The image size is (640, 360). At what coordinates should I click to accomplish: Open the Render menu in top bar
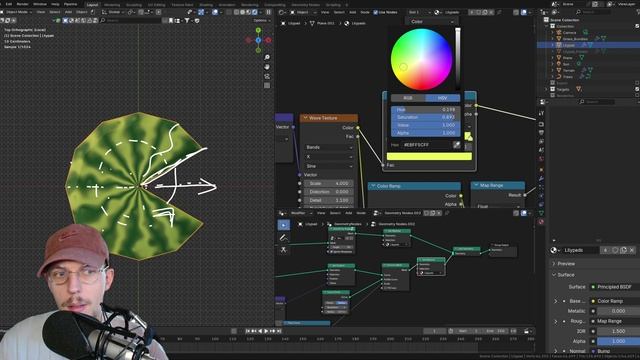(x=22, y=4)
